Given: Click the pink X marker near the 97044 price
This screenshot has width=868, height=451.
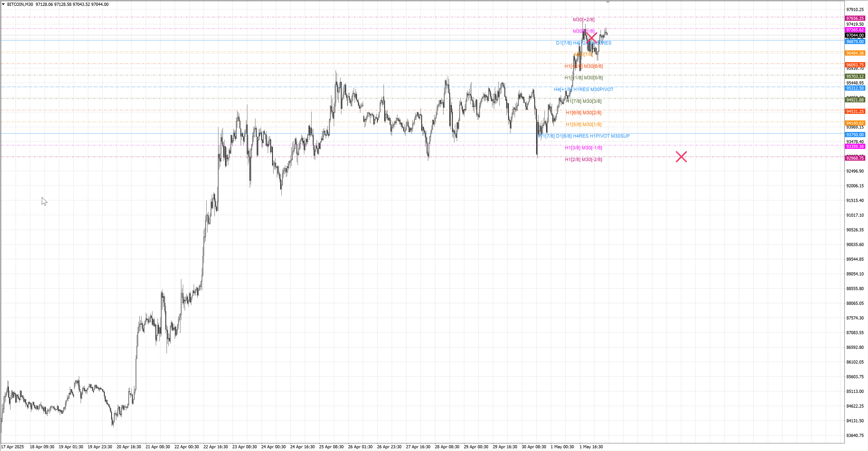Looking at the screenshot, I should pyautogui.click(x=591, y=38).
